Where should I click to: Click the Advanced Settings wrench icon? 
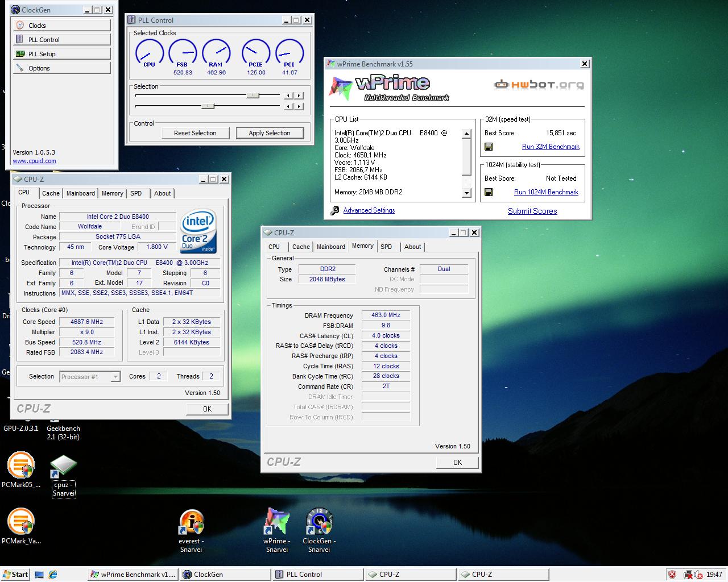tap(335, 211)
